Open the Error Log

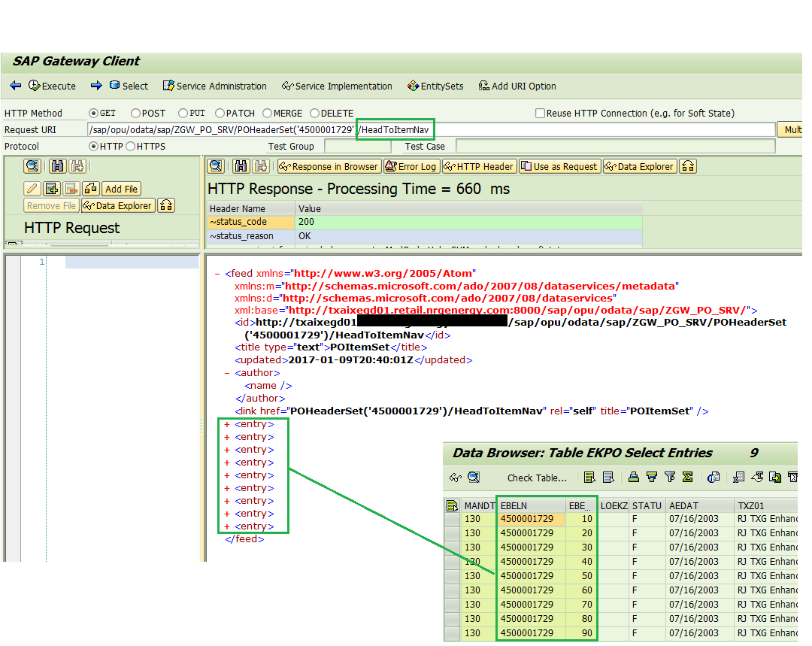click(x=412, y=166)
